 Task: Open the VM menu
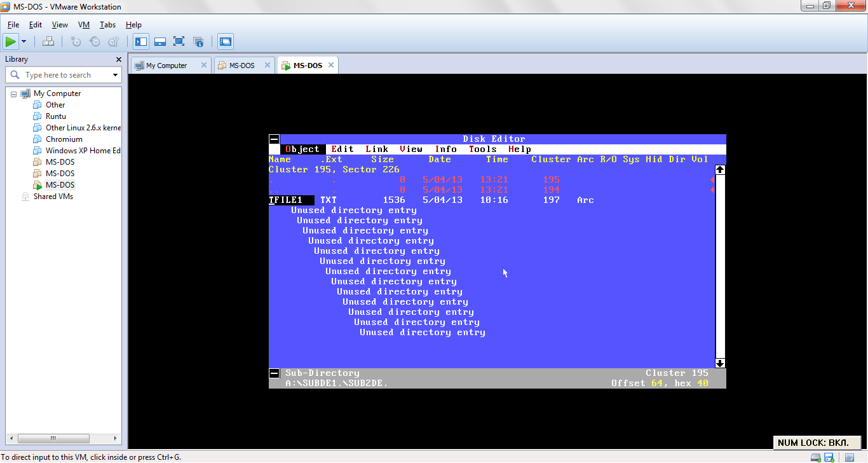click(x=84, y=25)
